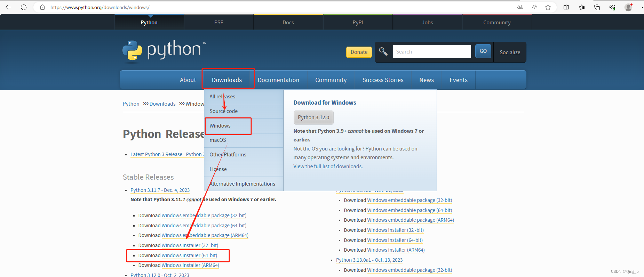Open Success Stories navigation menu

tap(383, 80)
